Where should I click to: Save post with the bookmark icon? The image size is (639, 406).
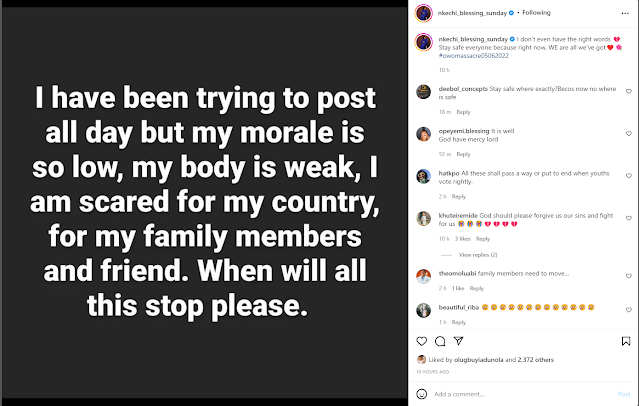[x=624, y=342]
